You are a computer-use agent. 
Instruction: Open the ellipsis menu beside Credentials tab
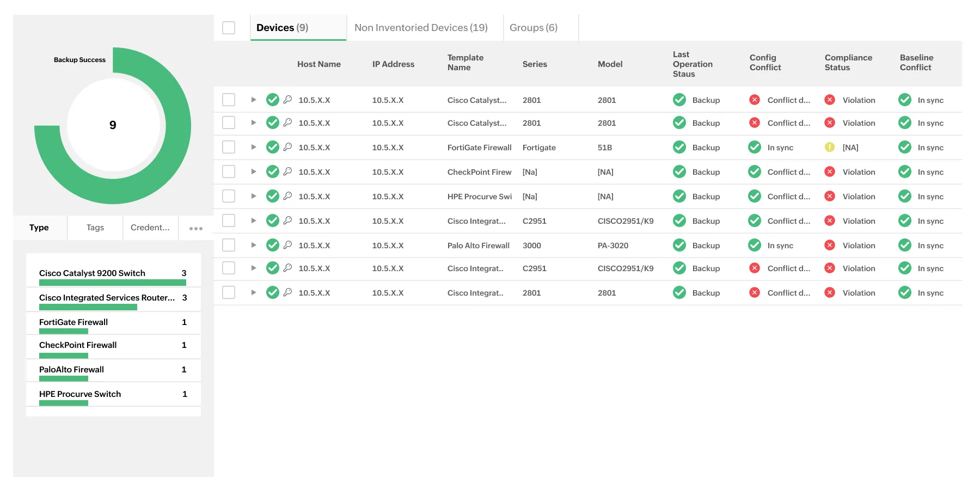(x=195, y=228)
